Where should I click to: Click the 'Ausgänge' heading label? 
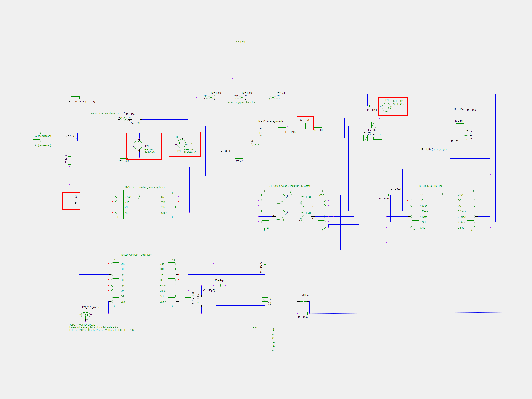coord(241,42)
